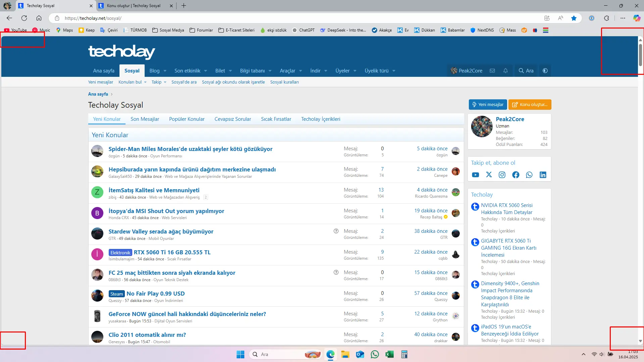Open Outlook from the taskbar

(360, 354)
